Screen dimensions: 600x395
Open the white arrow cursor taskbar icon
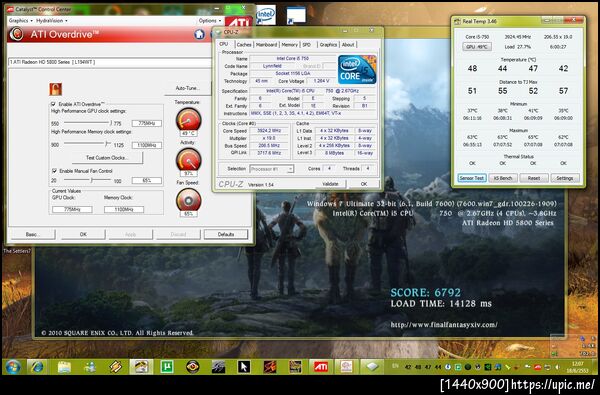[244, 367]
